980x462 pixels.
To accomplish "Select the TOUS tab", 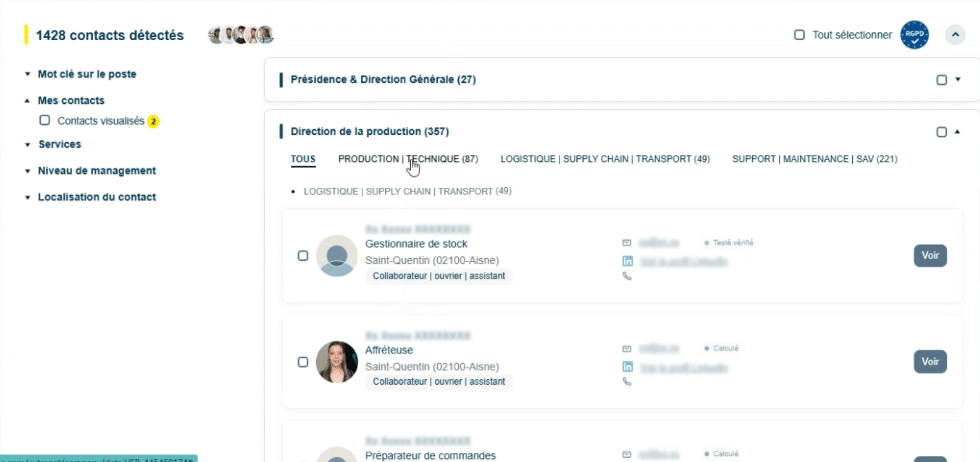I will pyautogui.click(x=303, y=159).
